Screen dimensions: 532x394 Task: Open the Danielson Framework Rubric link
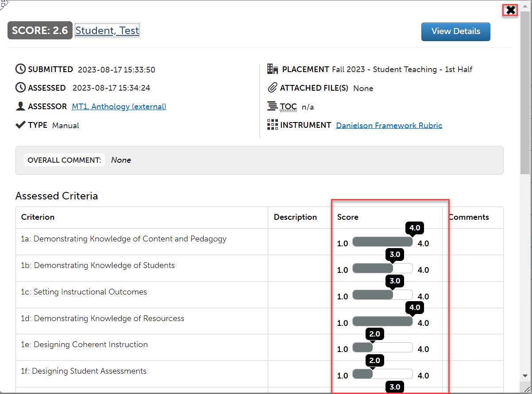point(389,125)
